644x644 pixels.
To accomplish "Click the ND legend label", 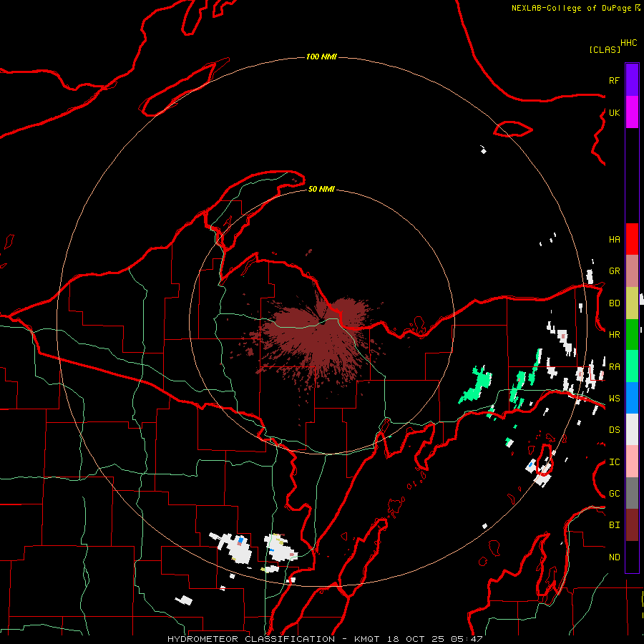I will pos(614,557).
